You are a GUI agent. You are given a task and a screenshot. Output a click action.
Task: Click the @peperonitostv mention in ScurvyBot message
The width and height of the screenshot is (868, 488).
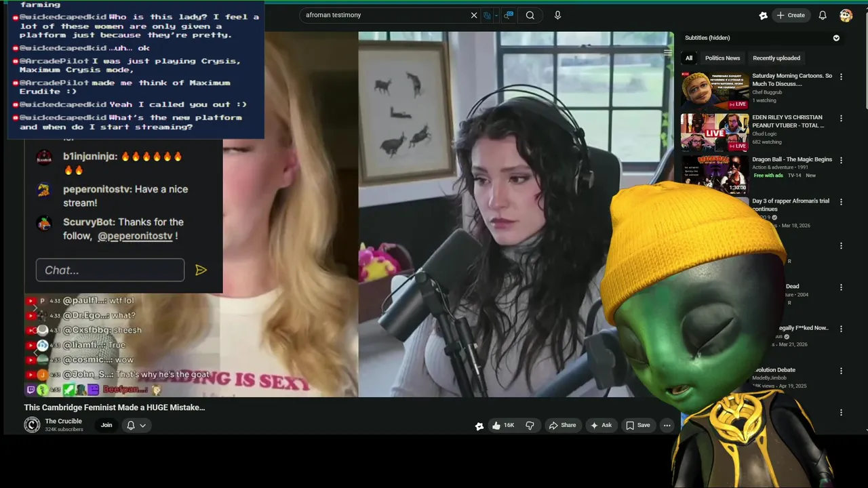(135, 236)
